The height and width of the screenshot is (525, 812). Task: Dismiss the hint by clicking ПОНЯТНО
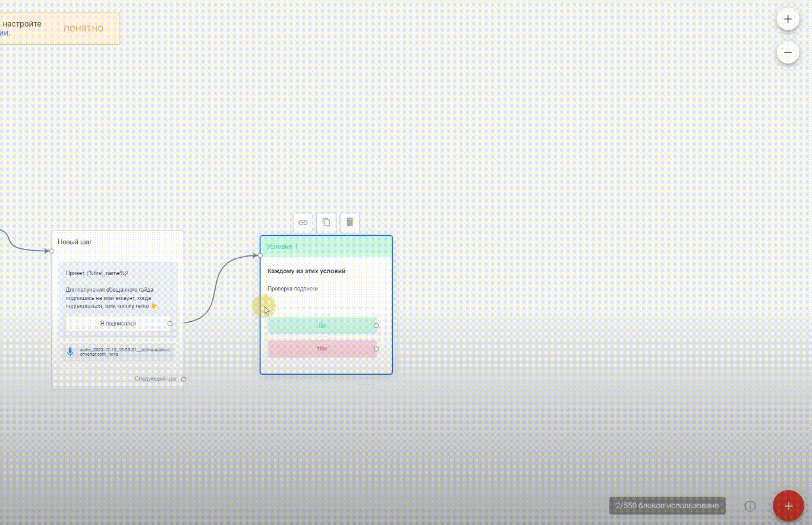(x=83, y=29)
